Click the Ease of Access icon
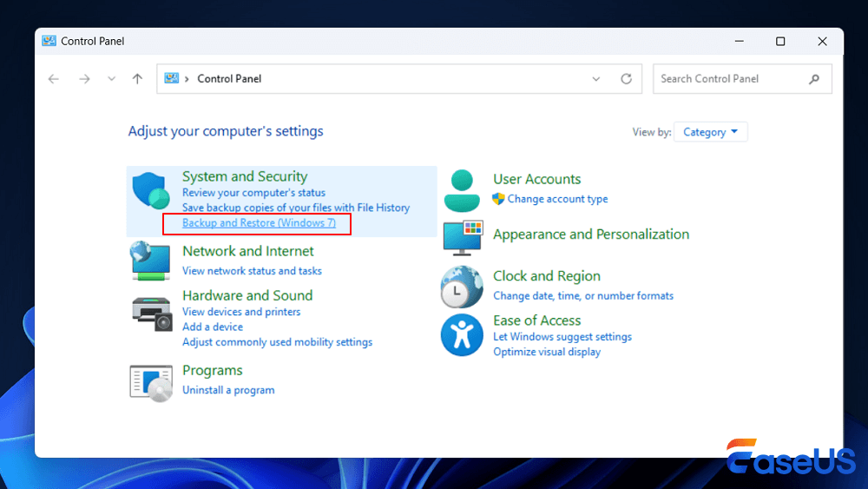Viewport: 868px width, 489px height. point(462,334)
